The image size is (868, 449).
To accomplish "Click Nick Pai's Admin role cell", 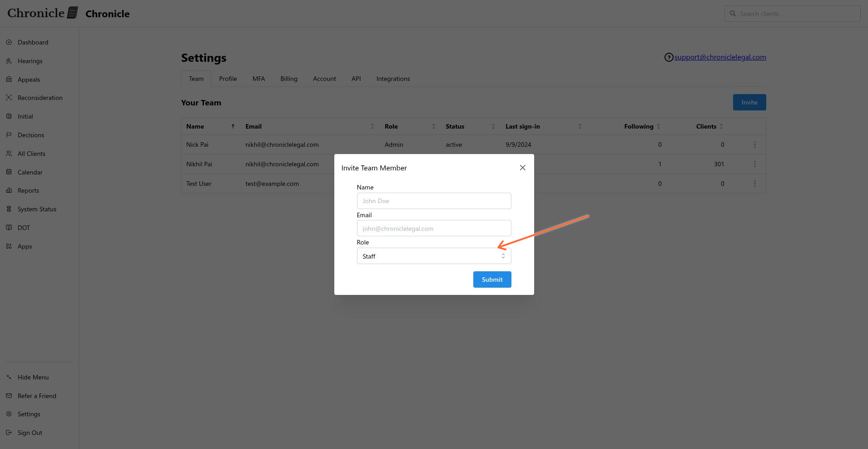I will [394, 145].
